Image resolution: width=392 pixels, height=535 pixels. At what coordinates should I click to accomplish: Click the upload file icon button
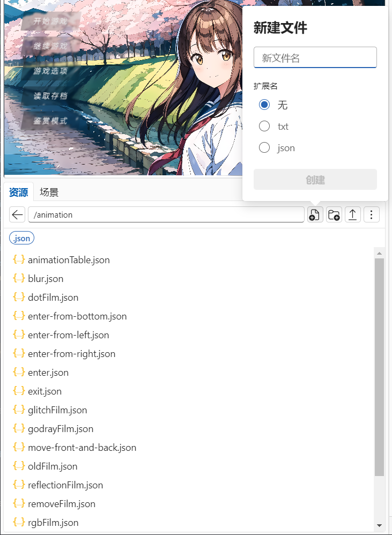pyautogui.click(x=352, y=214)
